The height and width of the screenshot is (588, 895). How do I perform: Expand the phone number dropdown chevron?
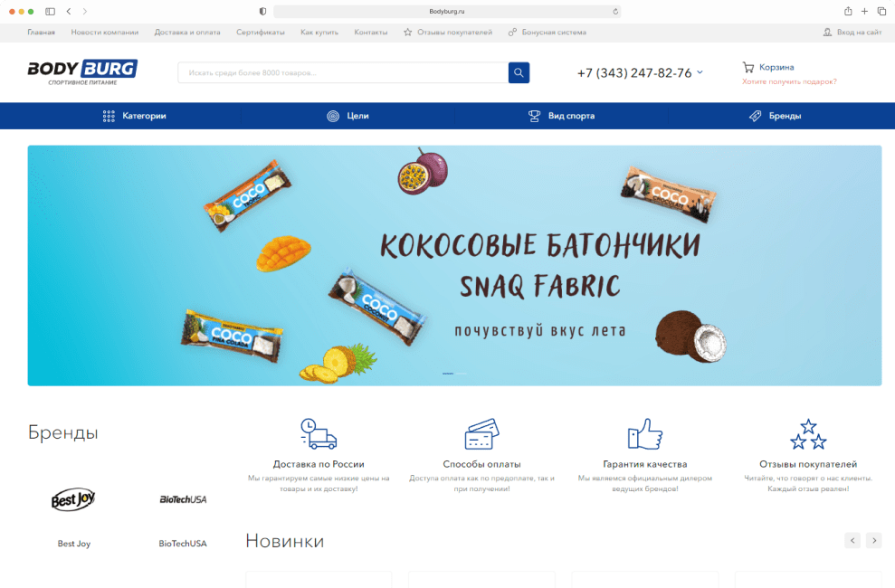pyautogui.click(x=700, y=72)
